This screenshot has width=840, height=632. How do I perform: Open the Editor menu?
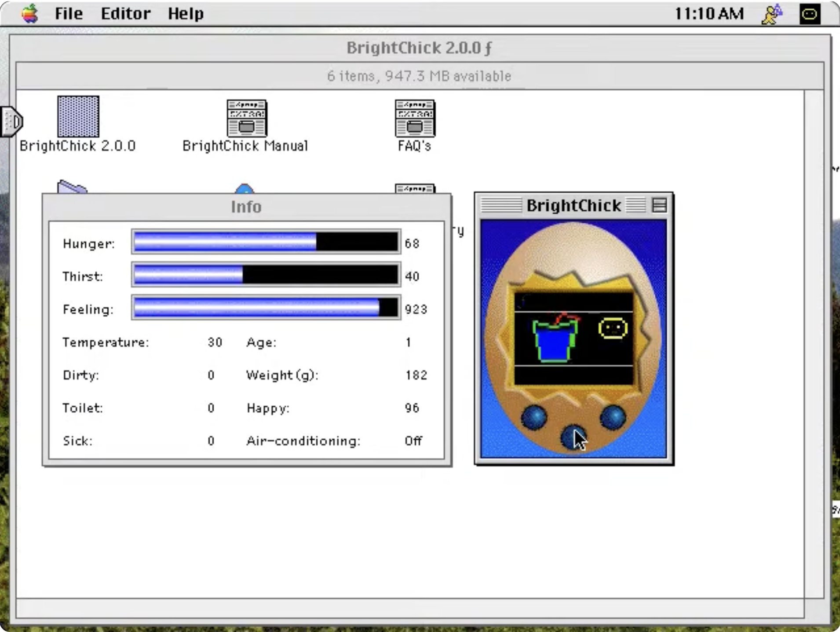125,14
